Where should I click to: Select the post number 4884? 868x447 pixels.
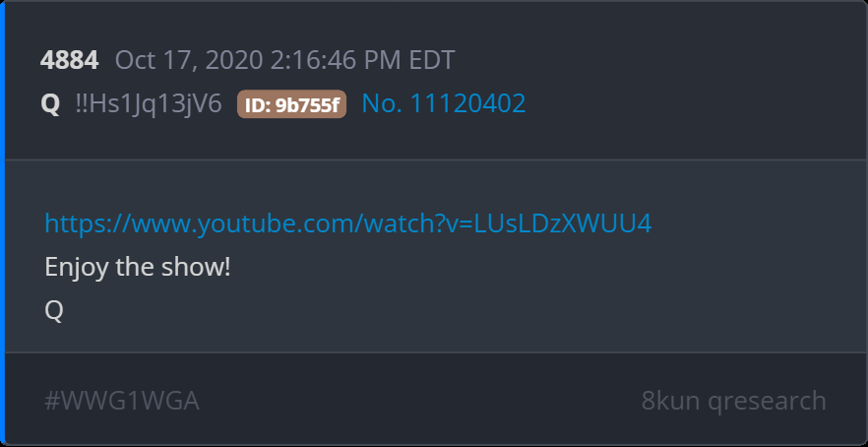(x=70, y=60)
